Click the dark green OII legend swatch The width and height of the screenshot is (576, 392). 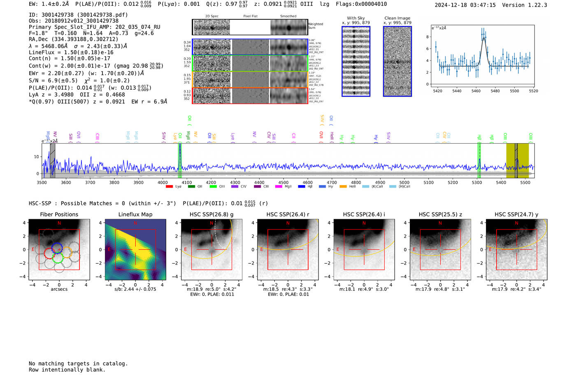tap(191, 187)
